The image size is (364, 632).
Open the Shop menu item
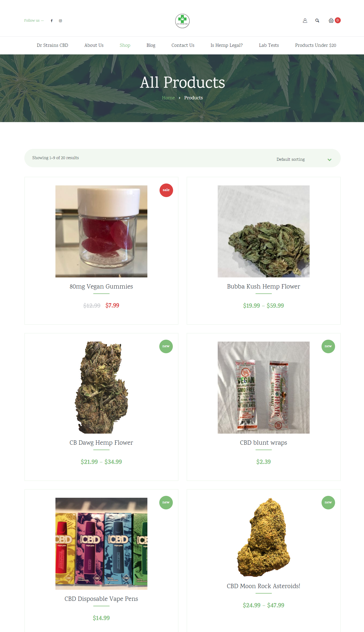(x=125, y=45)
